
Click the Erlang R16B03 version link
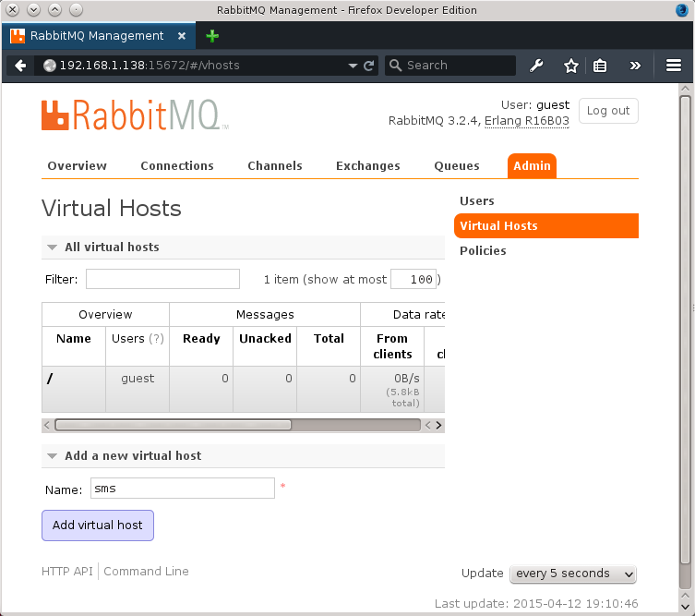coord(527,121)
